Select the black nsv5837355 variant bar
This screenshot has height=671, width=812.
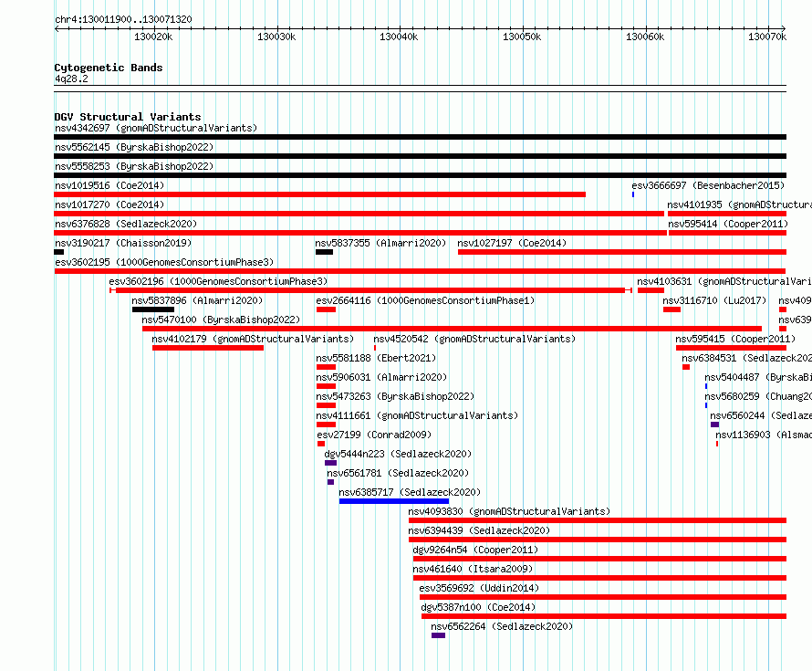[x=324, y=252]
